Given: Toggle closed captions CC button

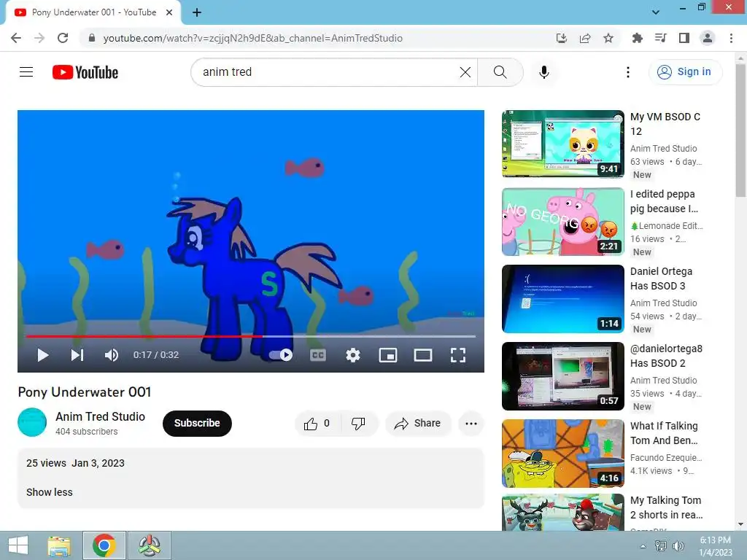Looking at the screenshot, I should pyautogui.click(x=318, y=355).
